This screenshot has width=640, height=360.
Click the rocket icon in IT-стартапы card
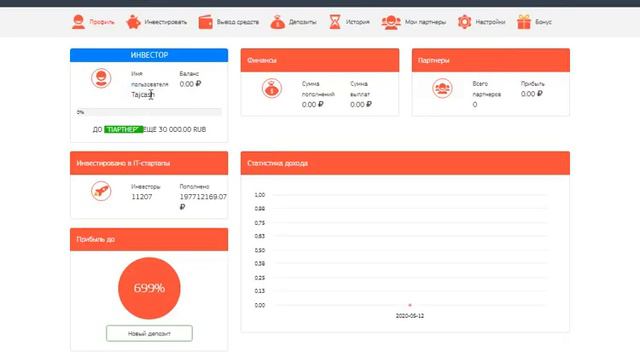coord(101,191)
